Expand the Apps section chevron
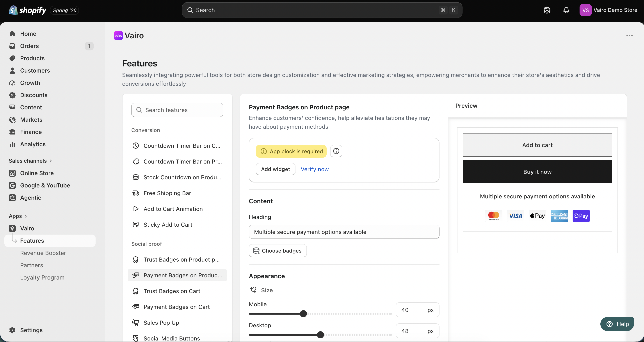 pos(26,216)
